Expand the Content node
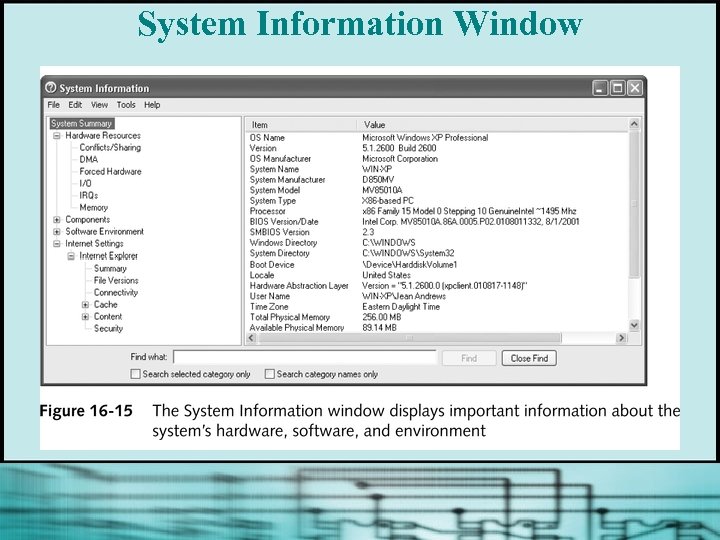This screenshot has height=540, width=720. 85,317
